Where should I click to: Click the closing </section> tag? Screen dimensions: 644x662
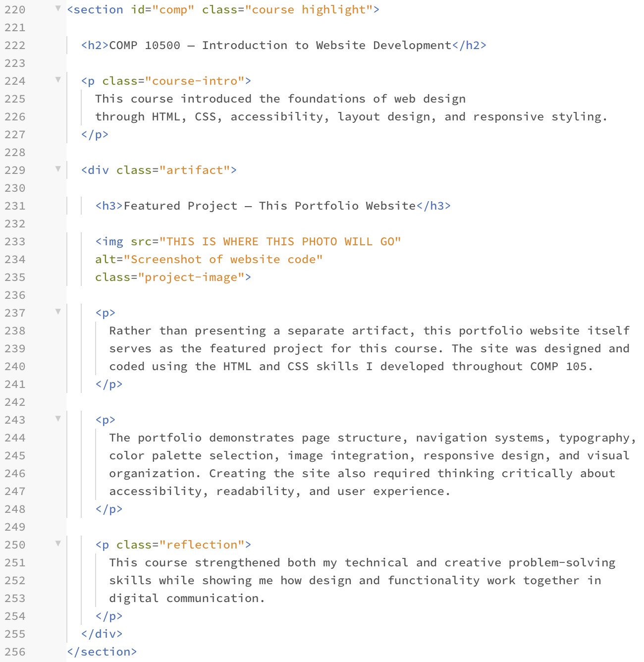pyautogui.click(x=102, y=652)
